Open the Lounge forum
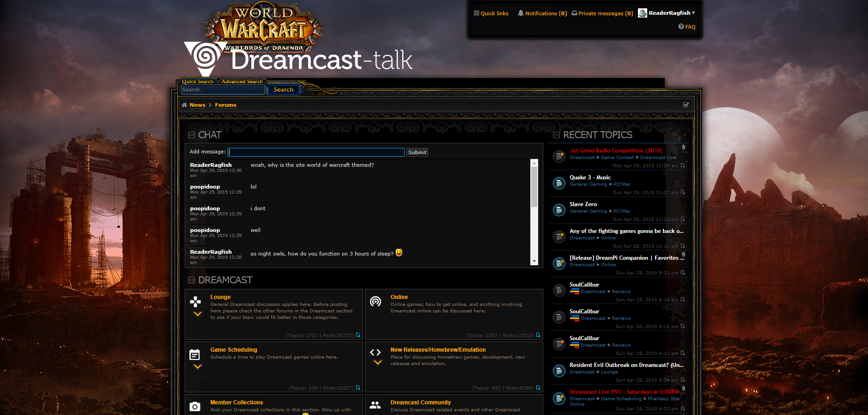This screenshot has width=868, height=415. click(220, 297)
